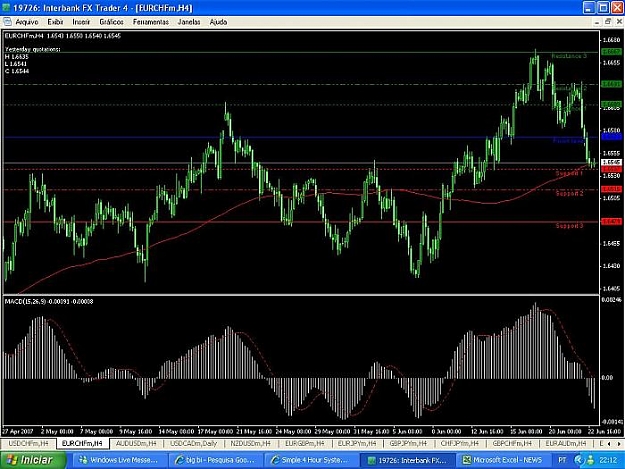Click the 1.6680 price on the price scale
This screenshot has width=625, height=469.
(611, 40)
